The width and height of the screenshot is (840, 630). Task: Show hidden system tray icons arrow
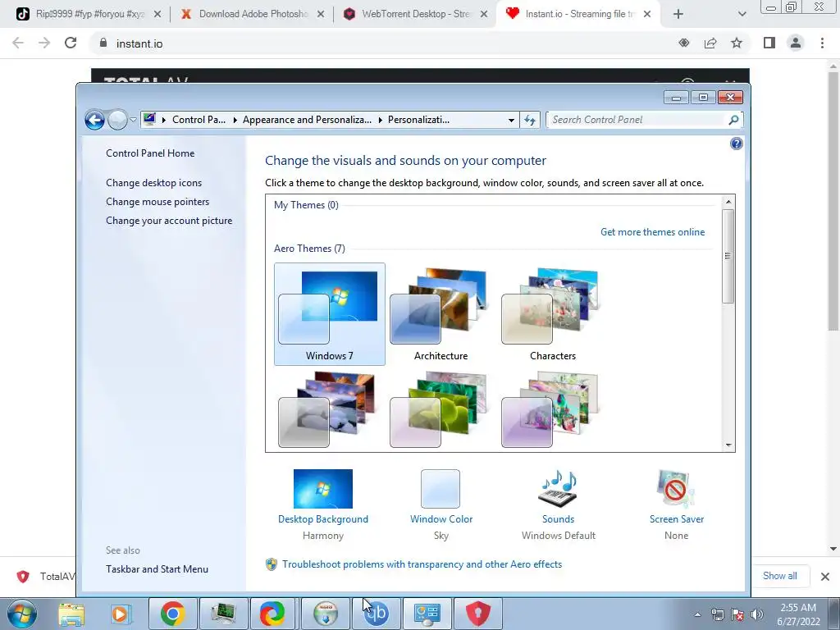(697, 614)
